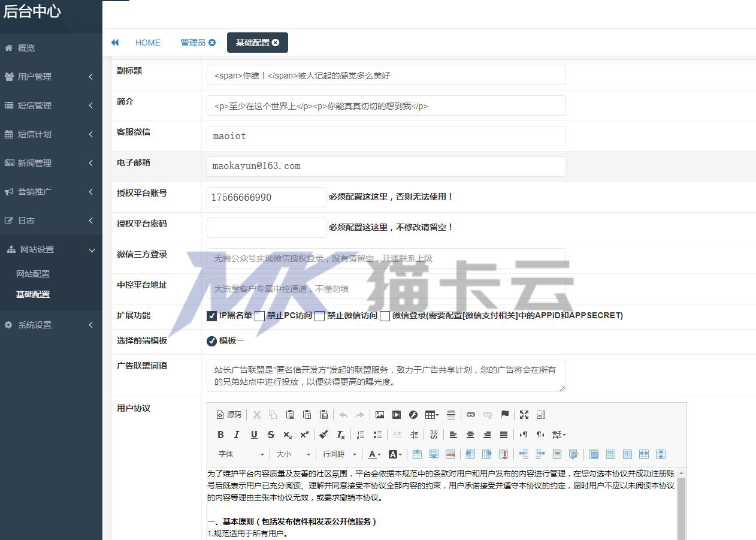Viewport: 756px width, 540px height.
Task: Click paste as plain text icon
Action: coord(307,415)
